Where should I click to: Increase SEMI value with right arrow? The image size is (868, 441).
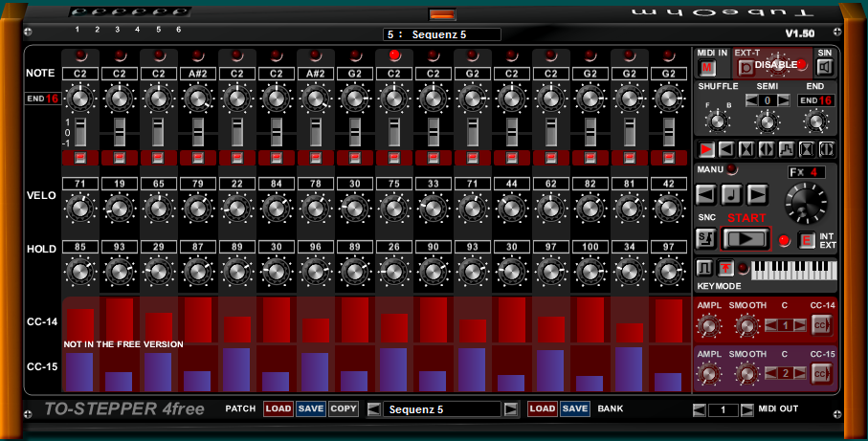[x=783, y=100]
